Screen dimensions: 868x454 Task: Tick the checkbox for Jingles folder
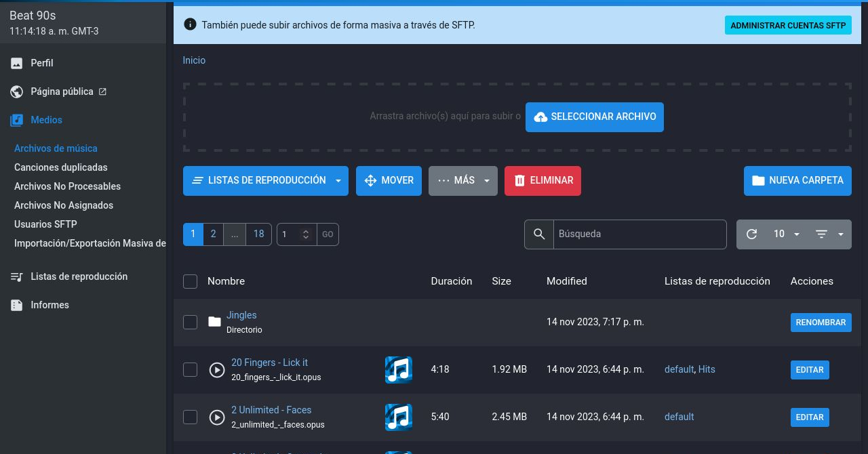[191, 323]
